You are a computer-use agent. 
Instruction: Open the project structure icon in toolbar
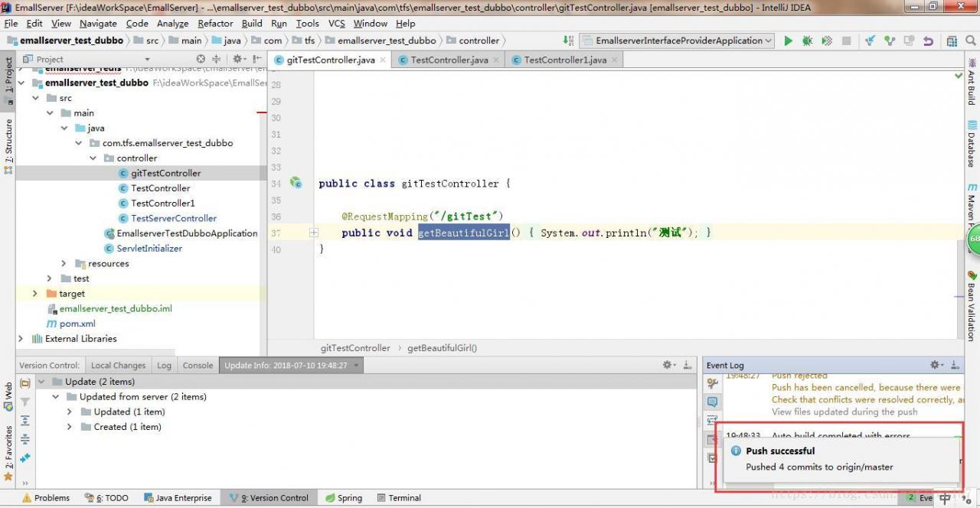(x=951, y=41)
